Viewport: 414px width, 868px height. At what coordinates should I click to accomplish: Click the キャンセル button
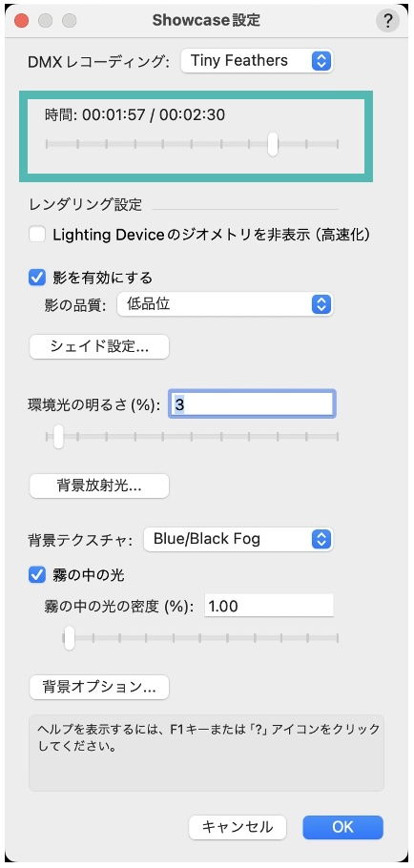click(x=238, y=827)
